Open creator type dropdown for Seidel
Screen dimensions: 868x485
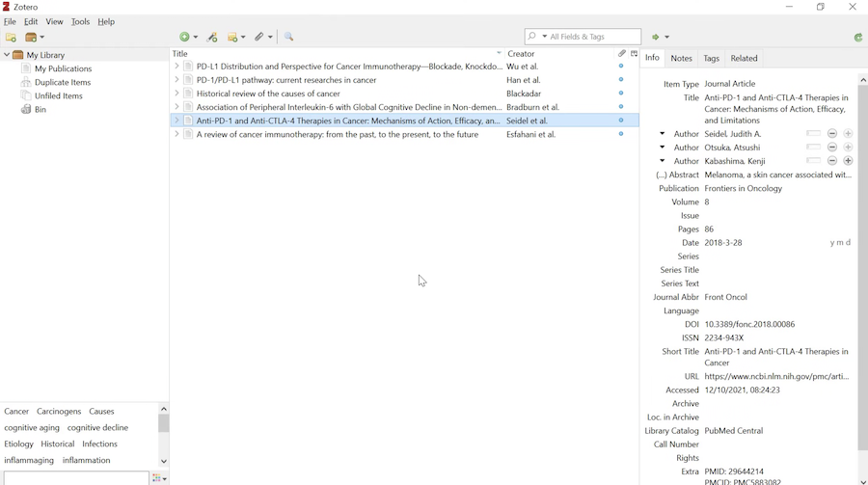663,134
